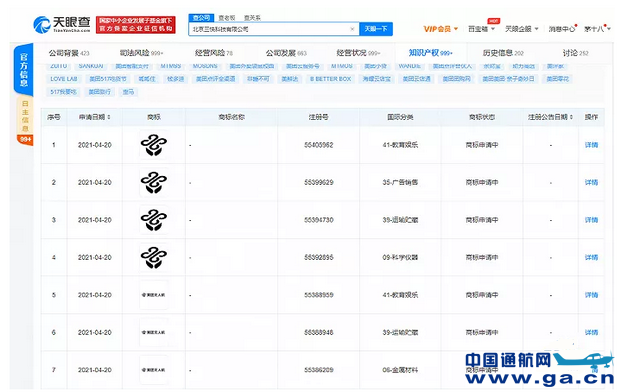The width and height of the screenshot is (620, 392).
Task: Select the 查老板 search tab
Action: pos(227,18)
